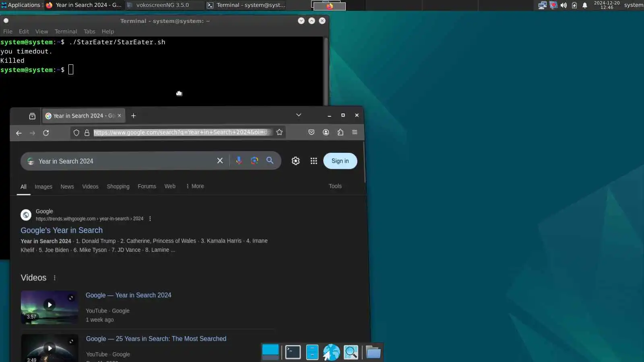Select the All search results tab
The image size is (644, 362).
23,187
